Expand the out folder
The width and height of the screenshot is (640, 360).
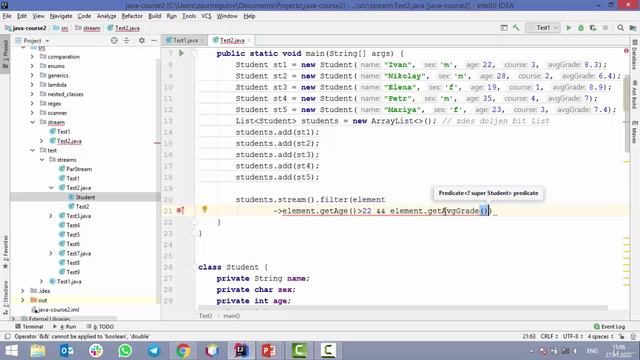click(x=23, y=300)
